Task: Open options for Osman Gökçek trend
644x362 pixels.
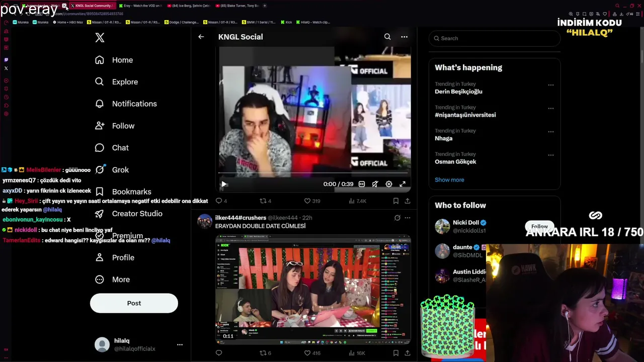Action: (551, 155)
